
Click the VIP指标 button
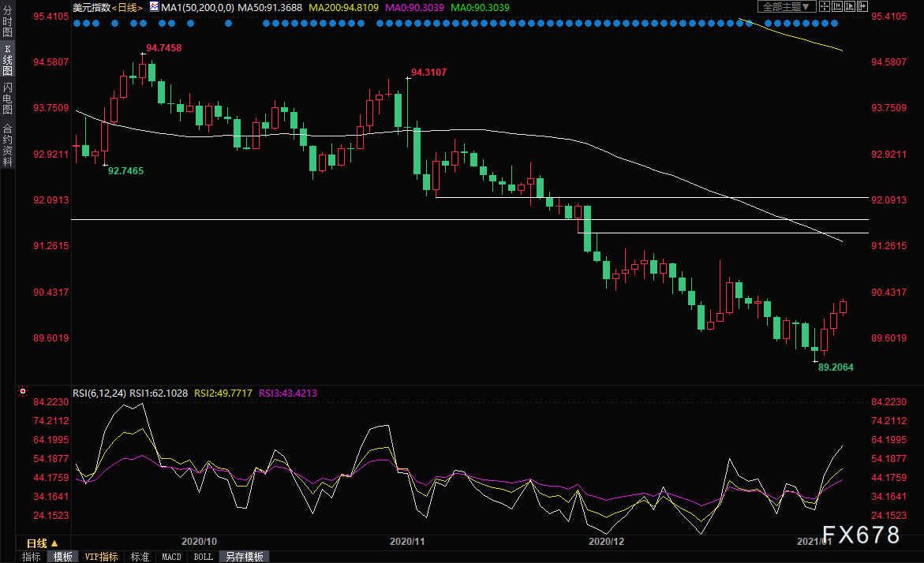coord(101,557)
